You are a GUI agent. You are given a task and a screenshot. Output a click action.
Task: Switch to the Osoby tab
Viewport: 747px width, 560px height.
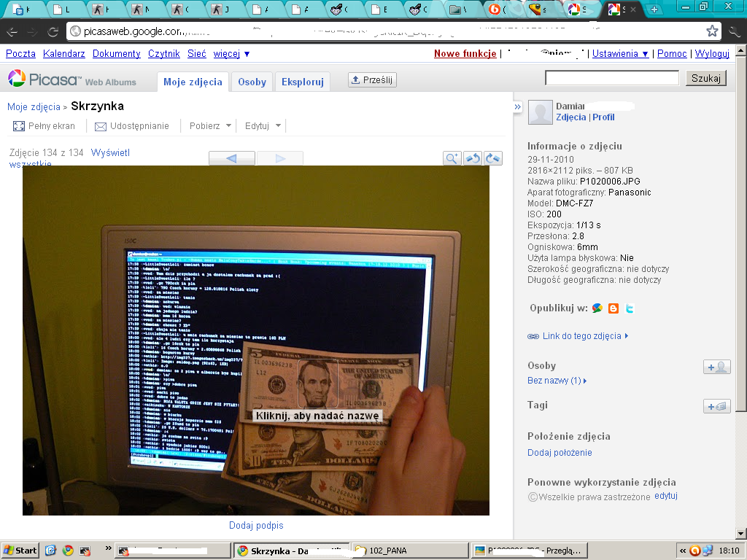(252, 82)
